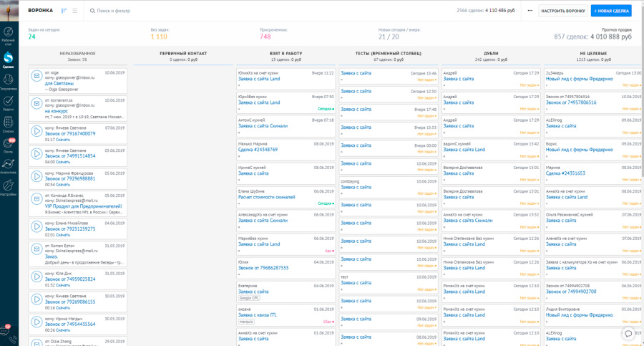
Task: Download recording of call 79251259275 via Скачать
Action: tap(63, 235)
